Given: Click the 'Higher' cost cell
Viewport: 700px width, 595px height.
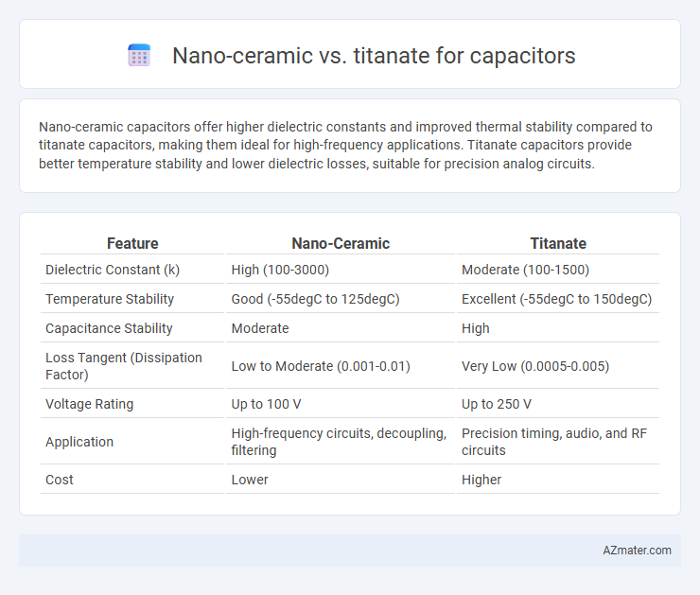Looking at the screenshot, I should tap(481, 480).
